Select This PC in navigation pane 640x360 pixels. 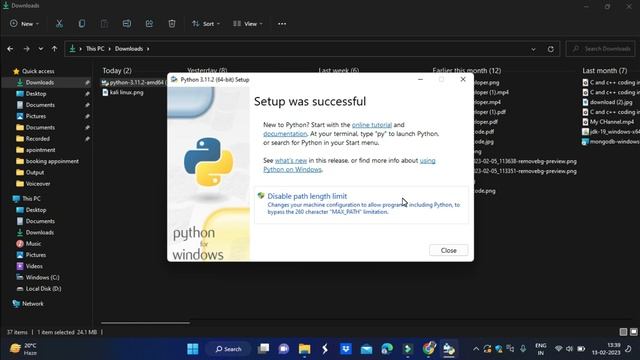tap(31, 199)
